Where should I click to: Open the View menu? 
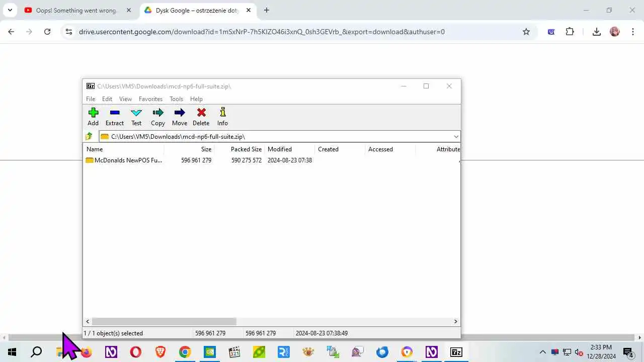[125, 99]
